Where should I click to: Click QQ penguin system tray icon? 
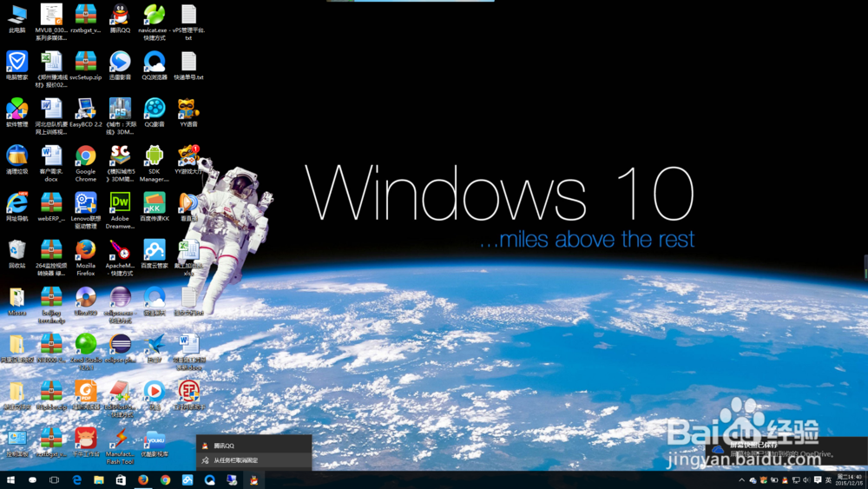pyautogui.click(x=785, y=480)
